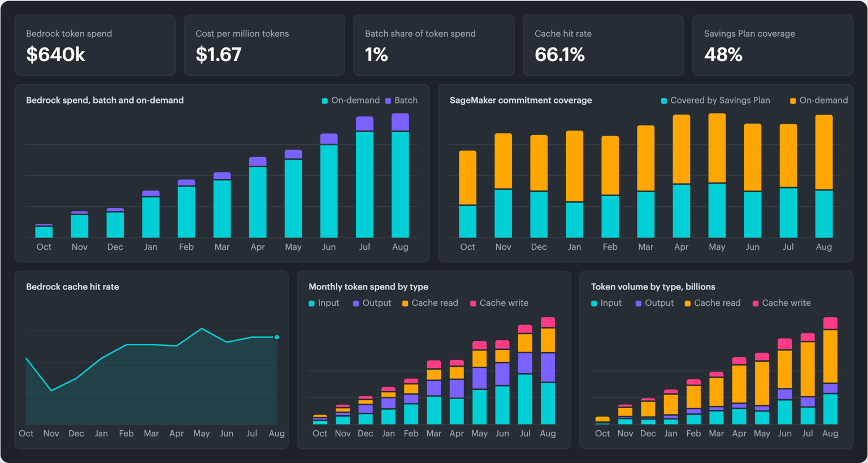This screenshot has width=868, height=463.
Task: Click the "Batch share of token spend" label
Action: pos(420,33)
